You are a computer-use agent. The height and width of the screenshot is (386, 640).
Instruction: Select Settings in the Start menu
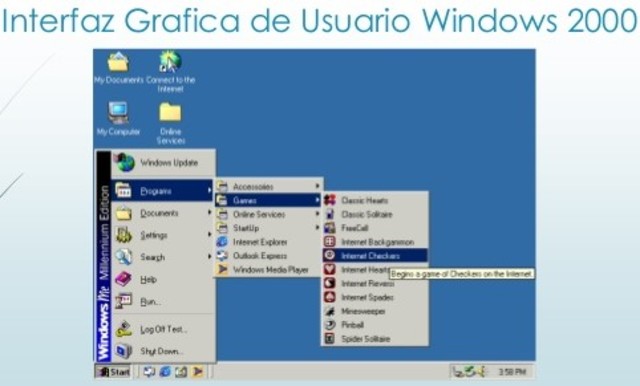coord(162,235)
